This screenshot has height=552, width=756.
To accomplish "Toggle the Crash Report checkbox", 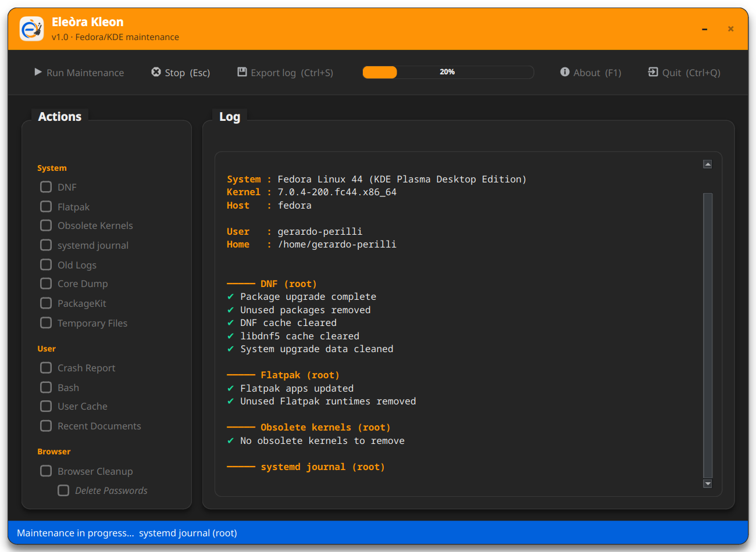I will 46,368.
